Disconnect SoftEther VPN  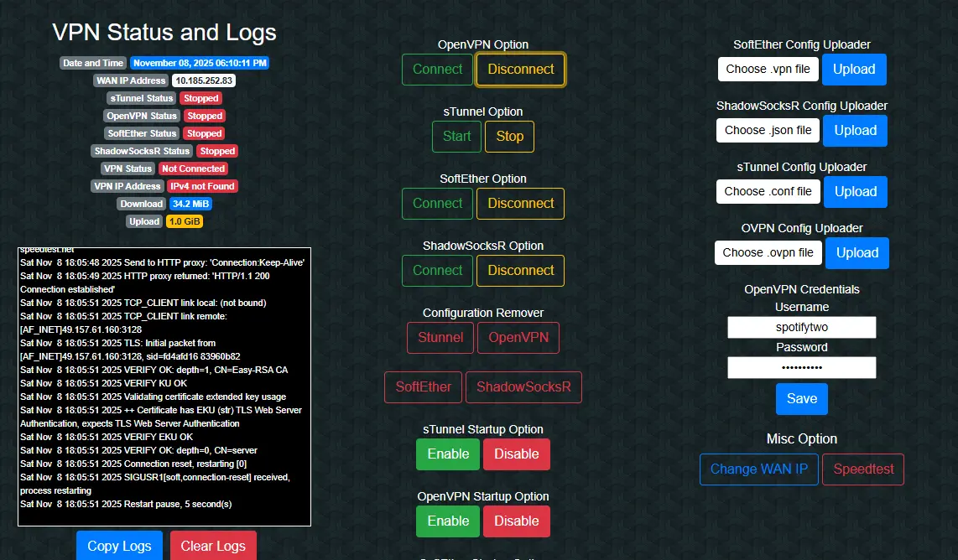point(521,204)
